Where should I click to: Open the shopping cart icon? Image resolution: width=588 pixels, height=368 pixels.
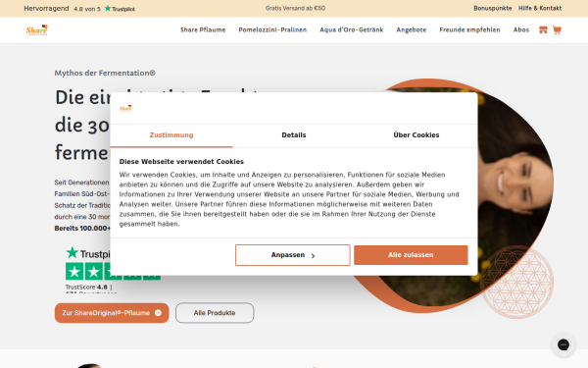coord(557,30)
